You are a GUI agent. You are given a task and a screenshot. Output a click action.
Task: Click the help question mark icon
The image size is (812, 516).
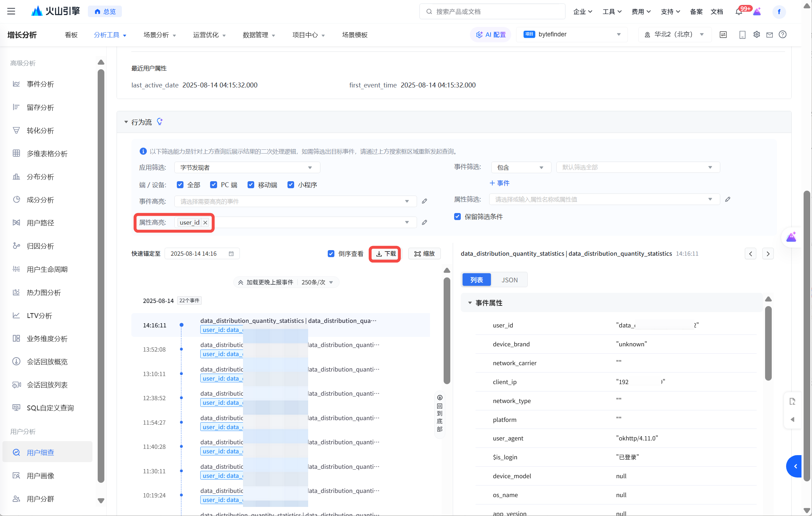click(x=783, y=35)
